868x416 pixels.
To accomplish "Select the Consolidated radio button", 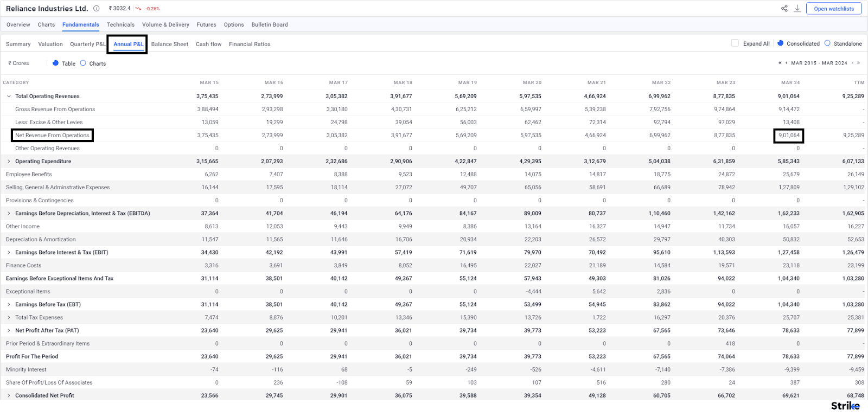I will (x=781, y=43).
